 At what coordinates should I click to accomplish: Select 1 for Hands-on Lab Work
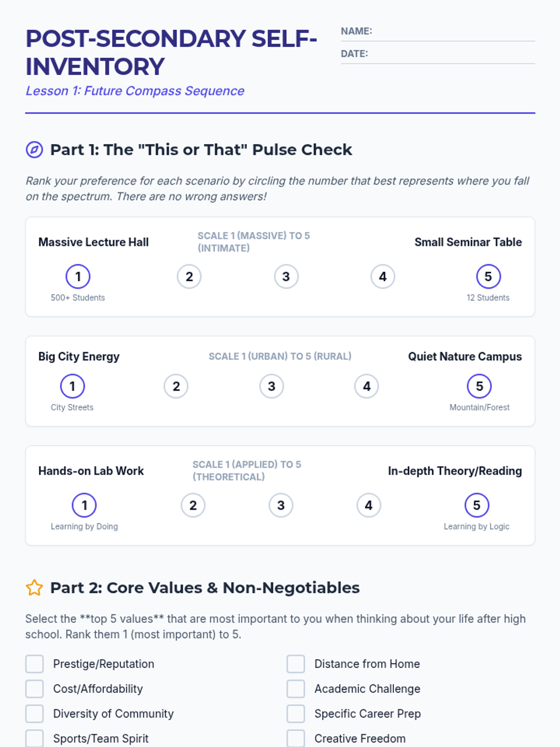[84, 505]
